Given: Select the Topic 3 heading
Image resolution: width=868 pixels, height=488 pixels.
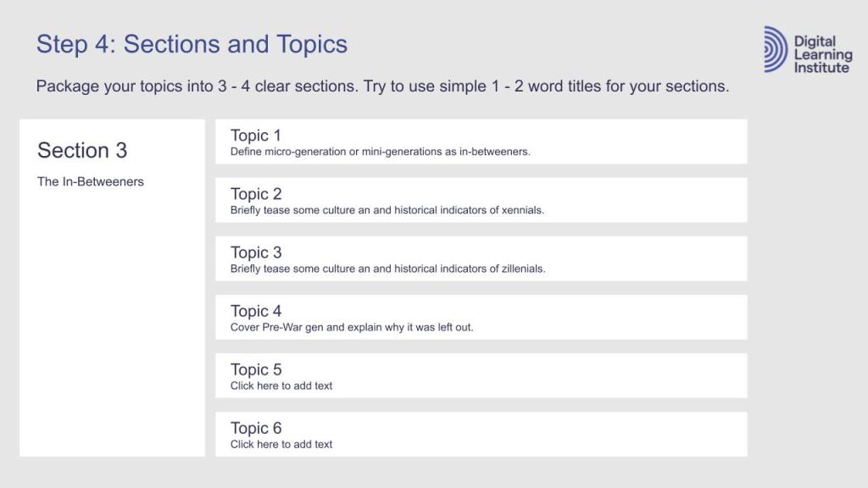Looking at the screenshot, I should (256, 252).
